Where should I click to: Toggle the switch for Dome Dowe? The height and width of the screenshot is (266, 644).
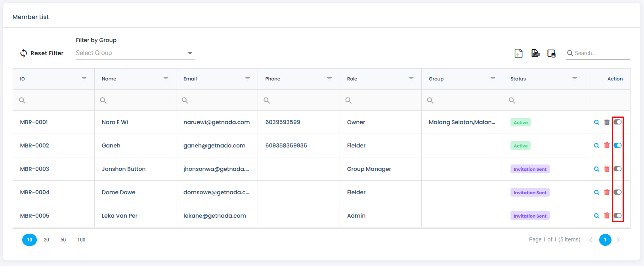click(617, 192)
